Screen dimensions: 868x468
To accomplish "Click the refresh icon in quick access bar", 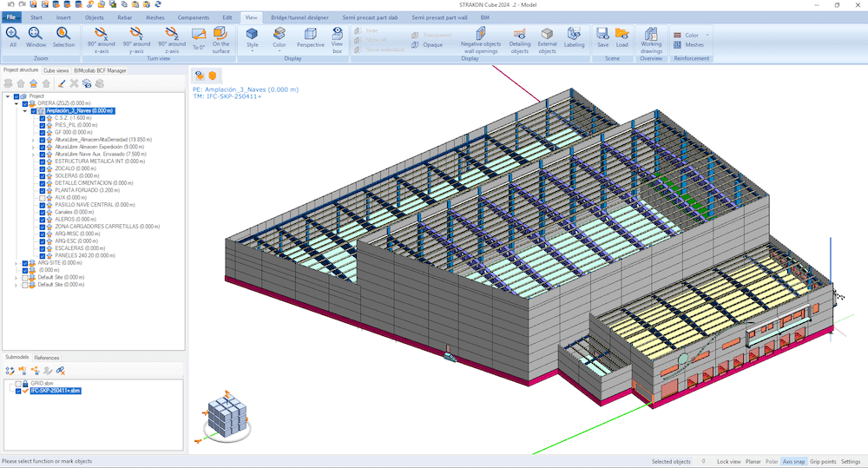I will pos(158,4).
